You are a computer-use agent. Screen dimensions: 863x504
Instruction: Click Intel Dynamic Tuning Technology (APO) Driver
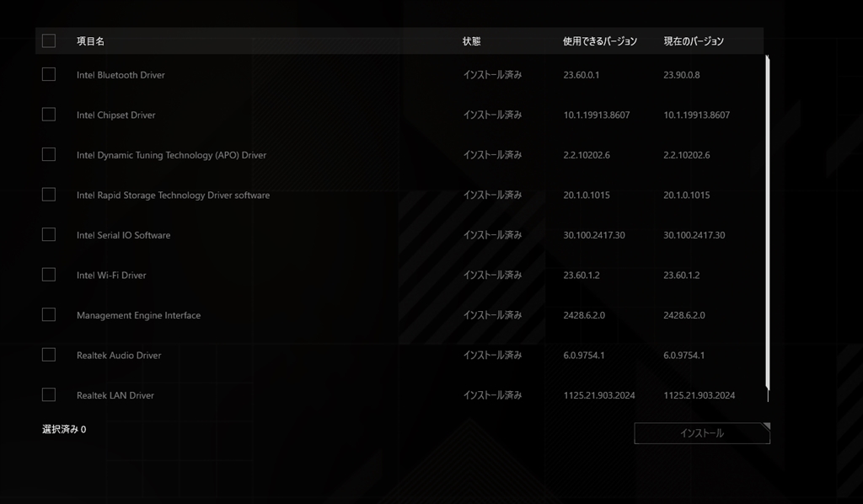pyautogui.click(x=171, y=155)
